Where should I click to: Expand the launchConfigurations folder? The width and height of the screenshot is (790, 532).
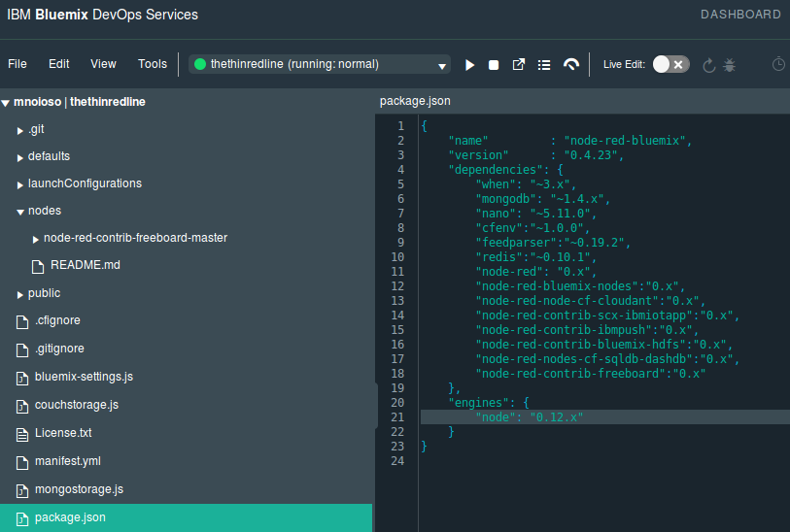tap(19, 185)
